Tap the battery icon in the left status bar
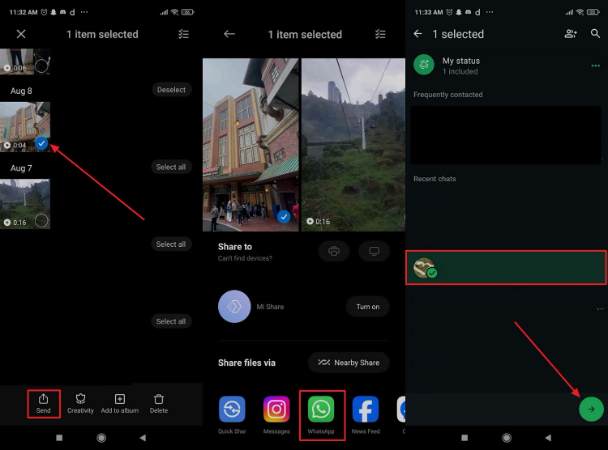 pos(187,12)
